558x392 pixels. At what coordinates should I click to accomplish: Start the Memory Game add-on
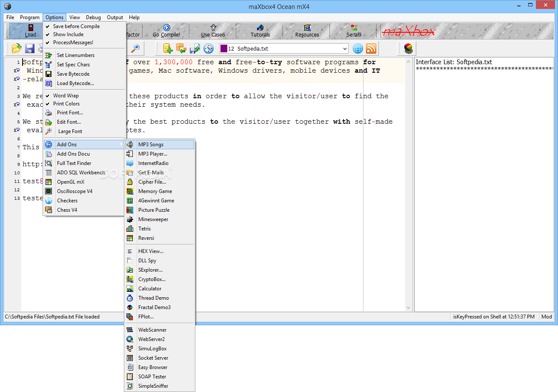tap(160, 191)
